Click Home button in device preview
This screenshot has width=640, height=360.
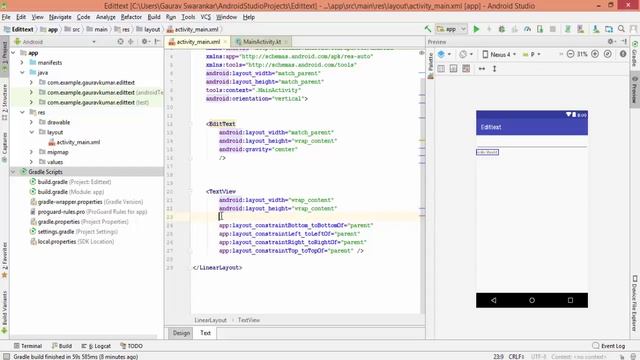pos(532,300)
